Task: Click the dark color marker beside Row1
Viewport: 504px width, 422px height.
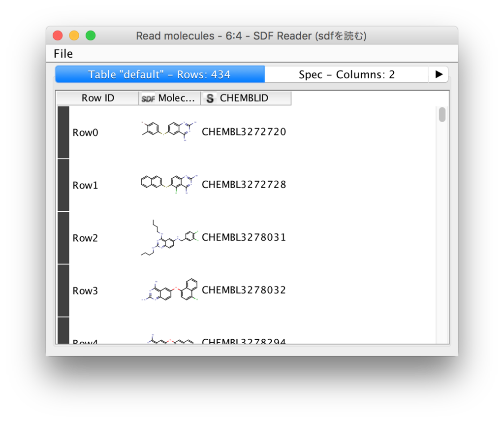Action: 63,185
